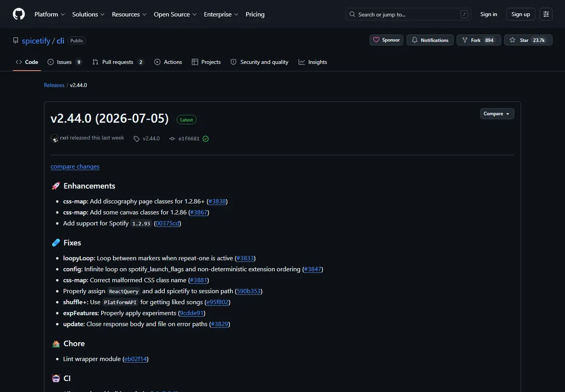
Task: Open the GitHub homepage logo
Action: point(19,14)
